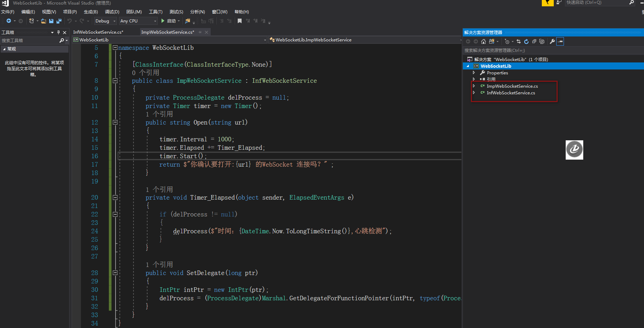Select the solution 'WebSocketLib' root node
This screenshot has height=328, width=644.
[511, 59]
